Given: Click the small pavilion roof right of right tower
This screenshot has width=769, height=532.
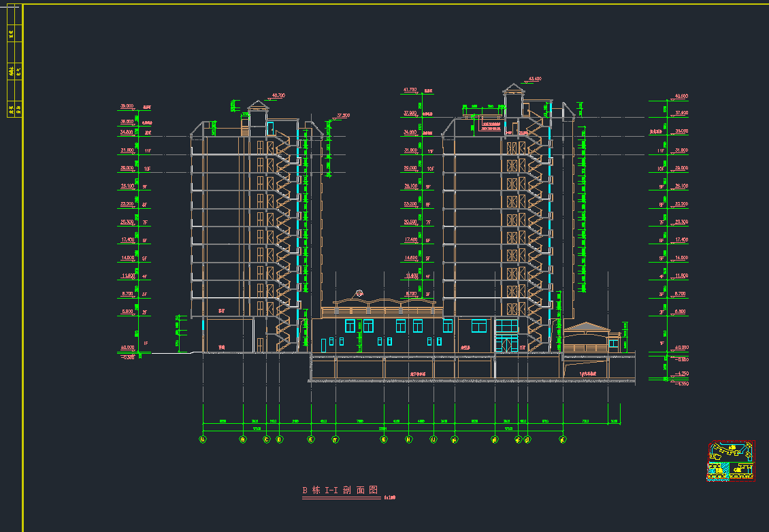Looking at the screenshot, I should (x=587, y=328).
